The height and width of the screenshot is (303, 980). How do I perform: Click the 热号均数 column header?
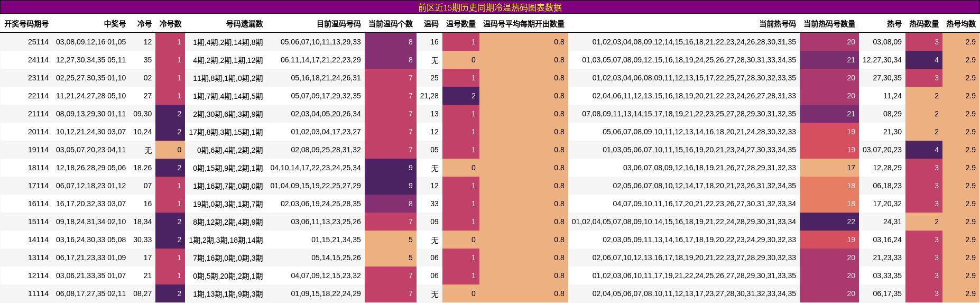coord(961,24)
